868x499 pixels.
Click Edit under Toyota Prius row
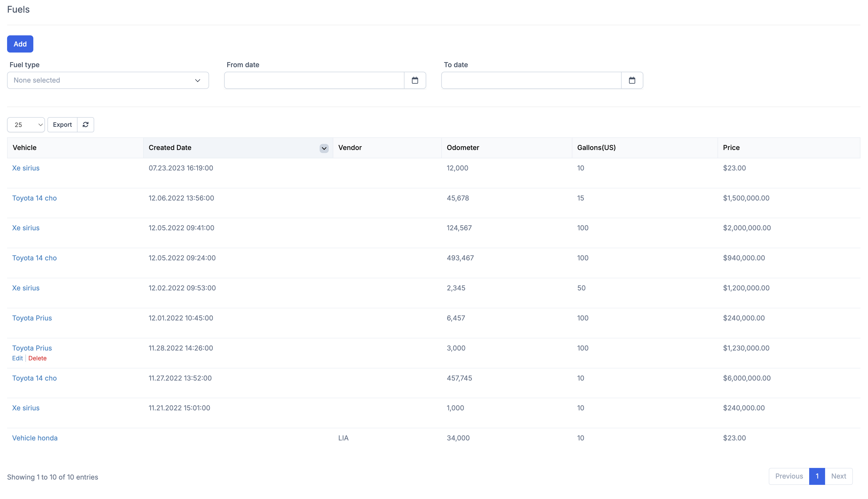click(x=17, y=358)
